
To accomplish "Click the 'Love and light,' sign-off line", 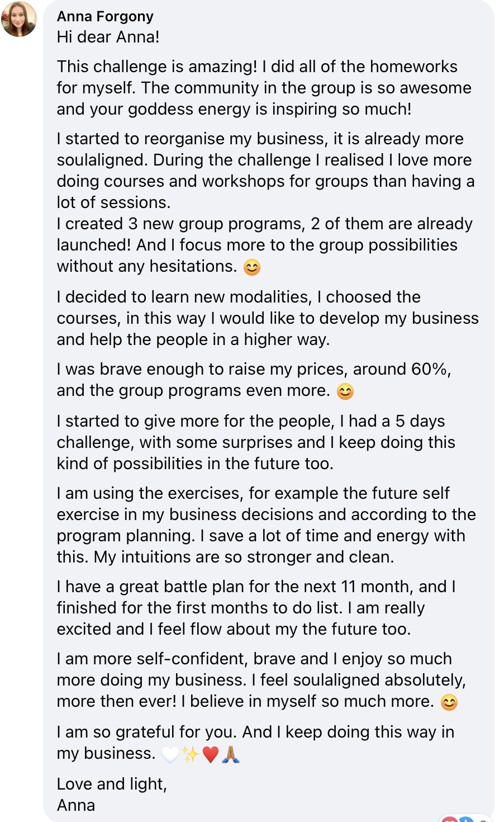I will click(x=112, y=784).
